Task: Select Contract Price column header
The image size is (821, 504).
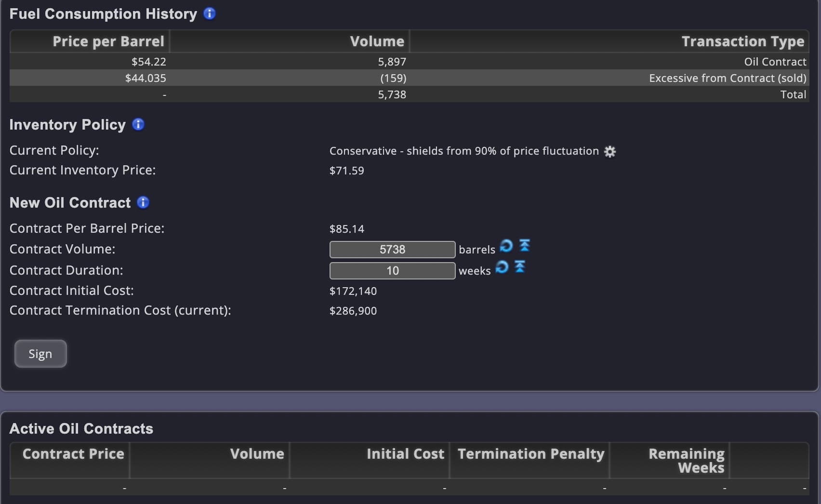Action: [70, 460]
